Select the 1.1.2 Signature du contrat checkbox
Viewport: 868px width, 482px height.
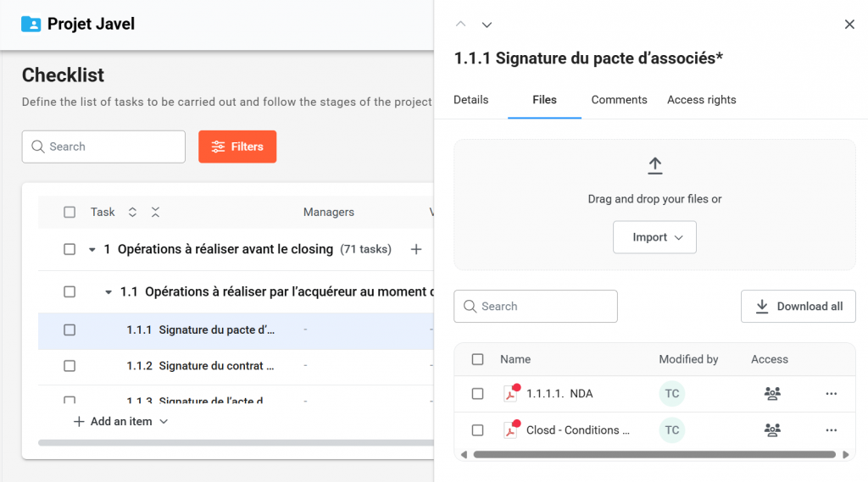[70, 366]
